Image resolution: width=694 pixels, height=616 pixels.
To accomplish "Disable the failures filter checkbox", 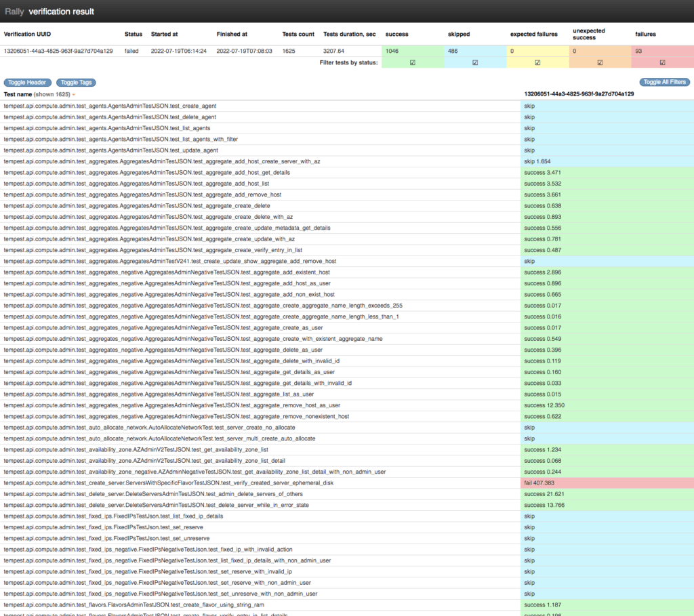I will [x=662, y=63].
